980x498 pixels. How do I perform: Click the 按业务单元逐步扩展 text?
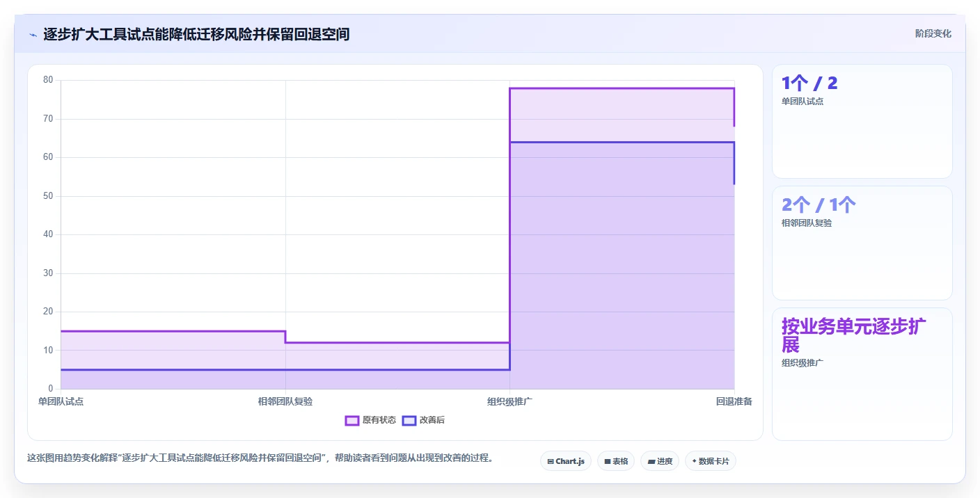(x=853, y=335)
